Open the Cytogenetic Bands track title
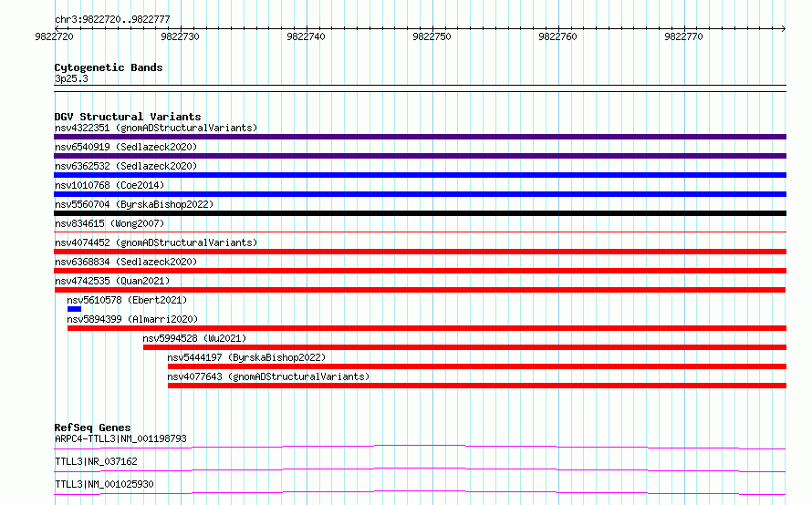The width and height of the screenshot is (812, 505). pos(109,67)
